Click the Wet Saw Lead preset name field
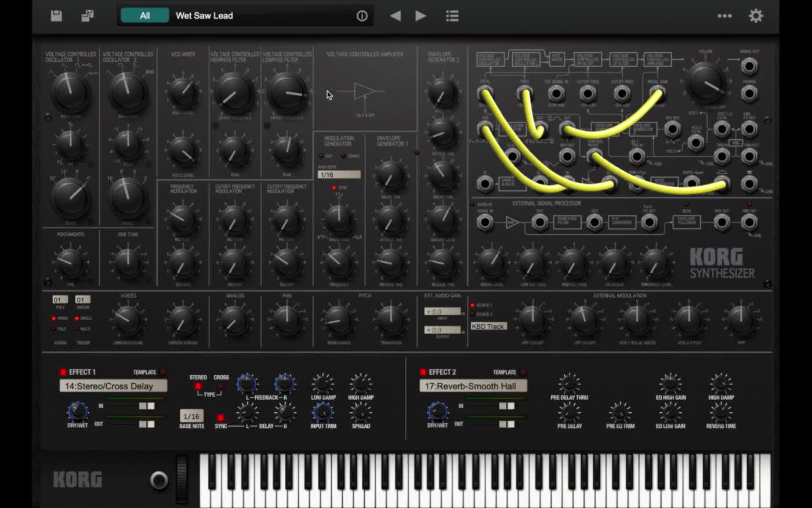The image size is (812, 508). point(261,16)
